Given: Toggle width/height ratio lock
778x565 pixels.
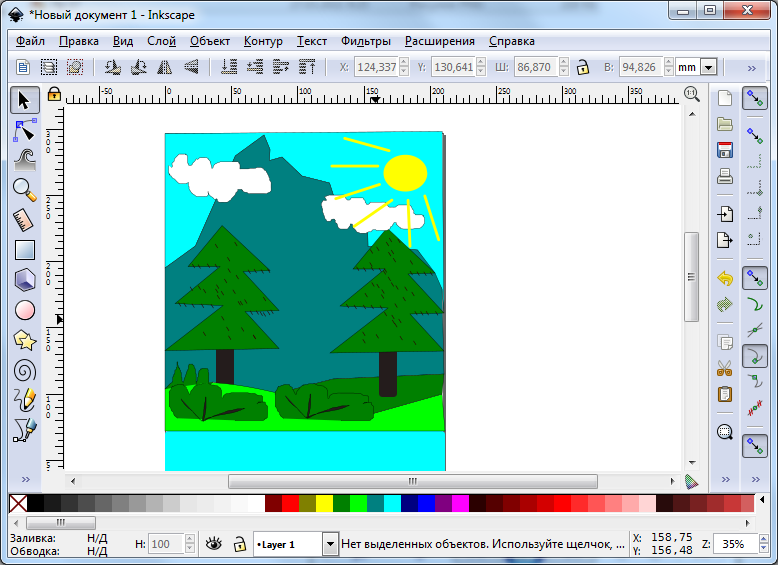Looking at the screenshot, I should 583,67.
